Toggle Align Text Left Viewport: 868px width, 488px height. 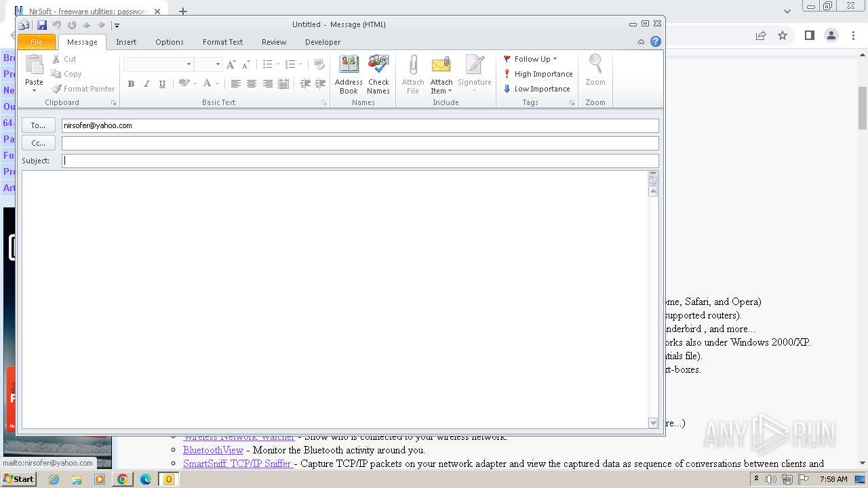pos(235,84)
